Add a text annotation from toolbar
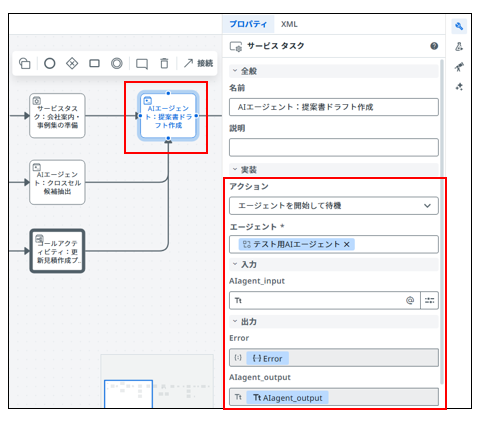Screen dimensions: 482x422 click(x=142, y=64)
